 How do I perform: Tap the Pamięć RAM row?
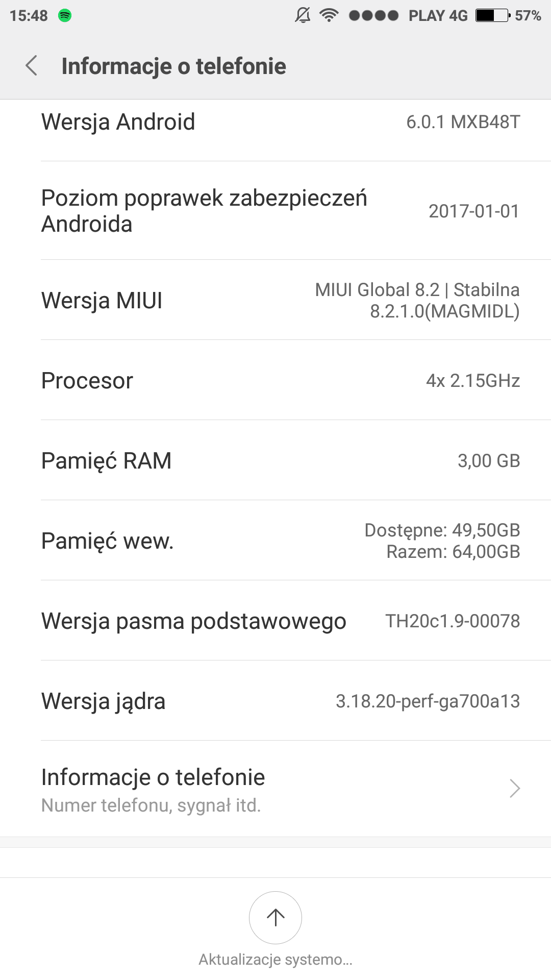coord(275,461)
